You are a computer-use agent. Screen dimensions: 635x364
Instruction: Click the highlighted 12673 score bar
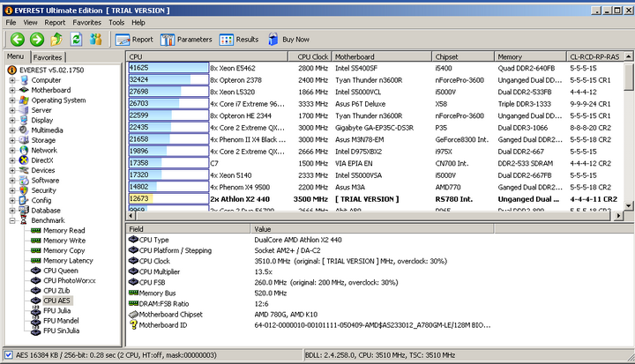click(168, 199)
